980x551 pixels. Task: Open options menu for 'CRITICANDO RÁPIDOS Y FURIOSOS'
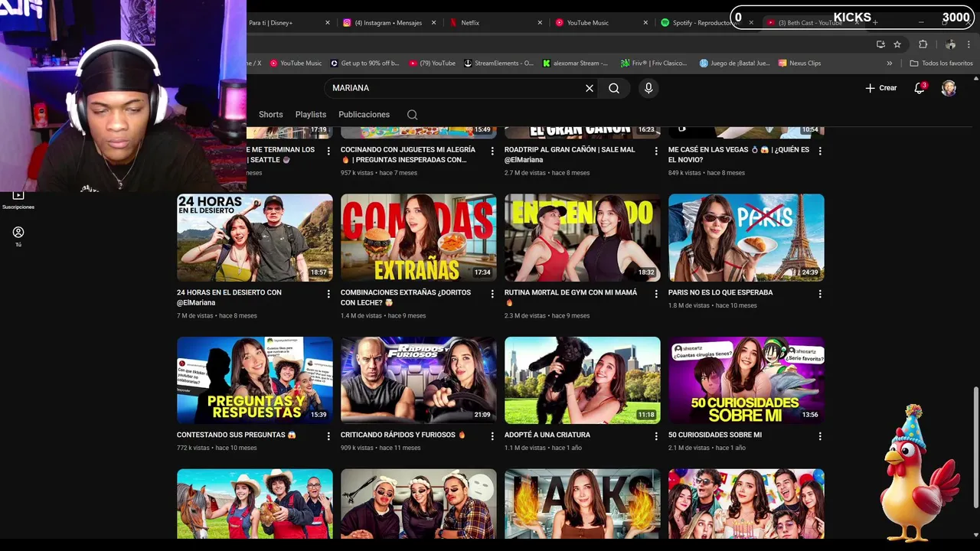point(492,436)
